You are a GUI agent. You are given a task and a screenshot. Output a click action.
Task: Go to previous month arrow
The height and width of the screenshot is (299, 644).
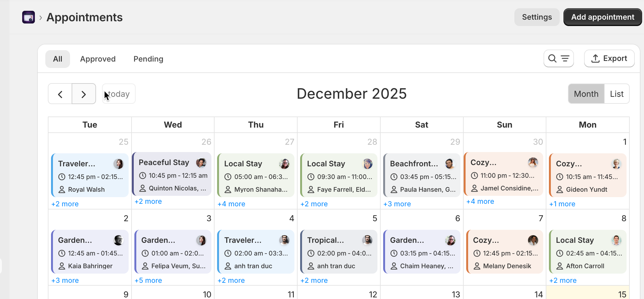click(x=60, y=94)
